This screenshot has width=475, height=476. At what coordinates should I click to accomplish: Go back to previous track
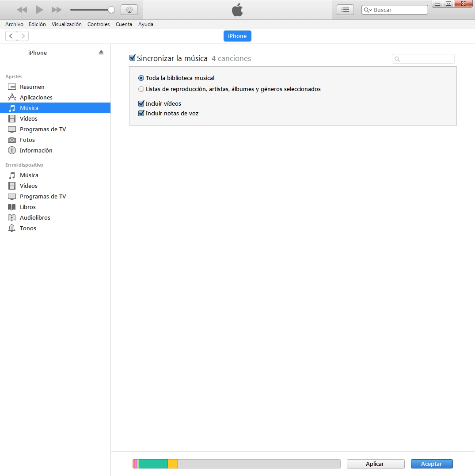(x=22, y=10)
